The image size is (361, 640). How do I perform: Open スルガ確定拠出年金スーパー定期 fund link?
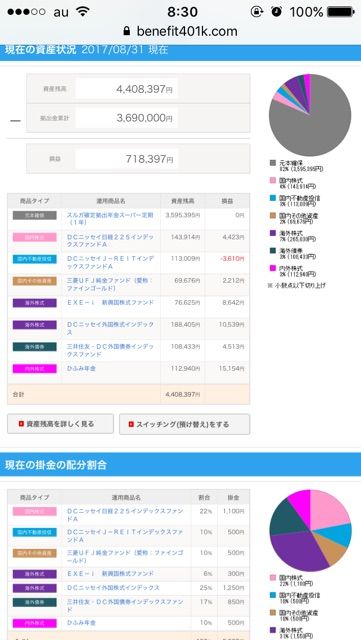tap(110, 218)
